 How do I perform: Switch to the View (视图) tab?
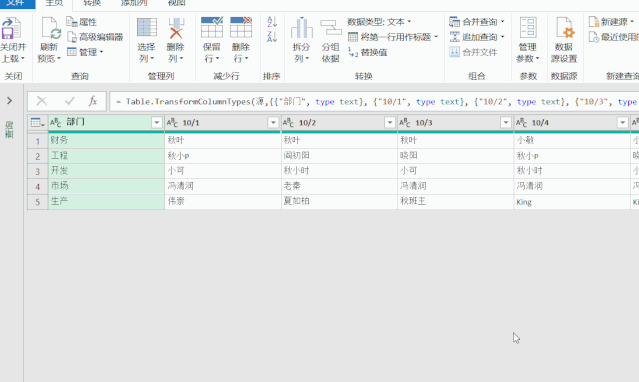[x=176, y=3]
